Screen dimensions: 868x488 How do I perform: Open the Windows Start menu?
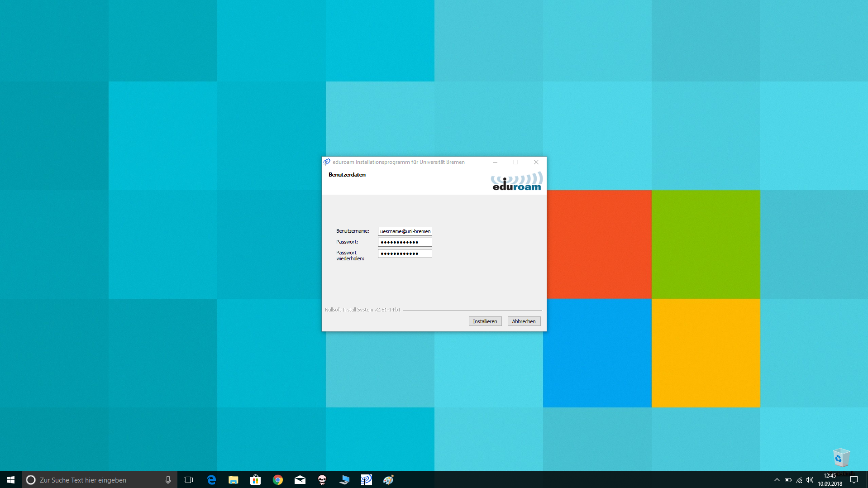(x=11, y=480)
